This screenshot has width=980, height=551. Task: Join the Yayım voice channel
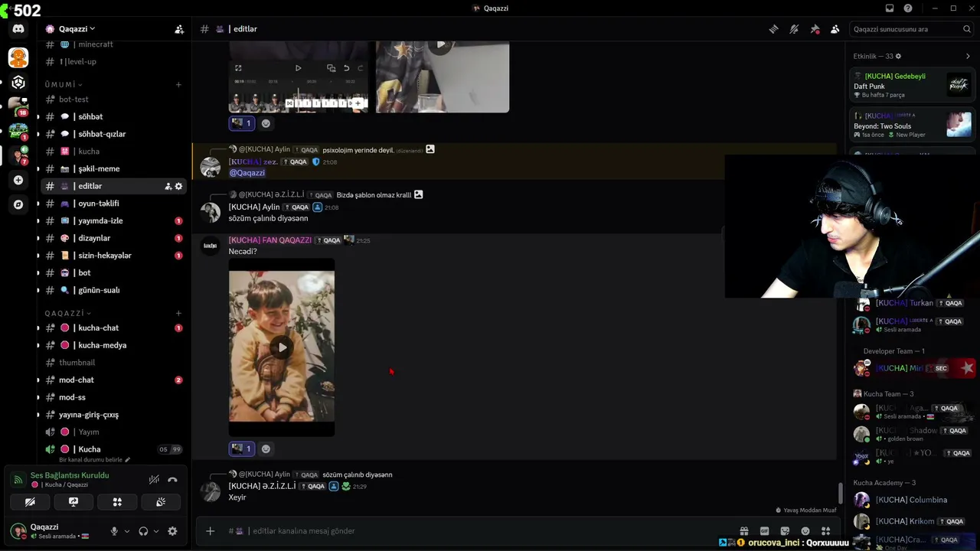tap(113, 432)
